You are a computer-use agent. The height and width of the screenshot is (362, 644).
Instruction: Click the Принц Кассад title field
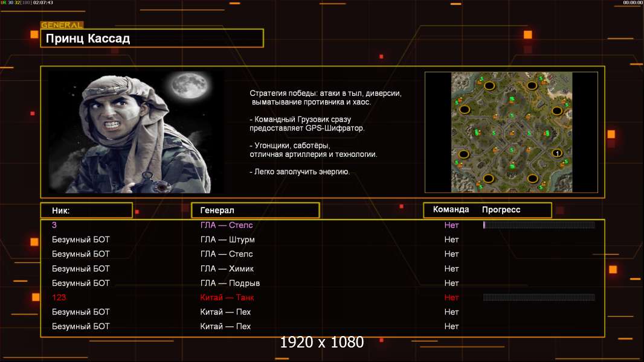[152, 39]
